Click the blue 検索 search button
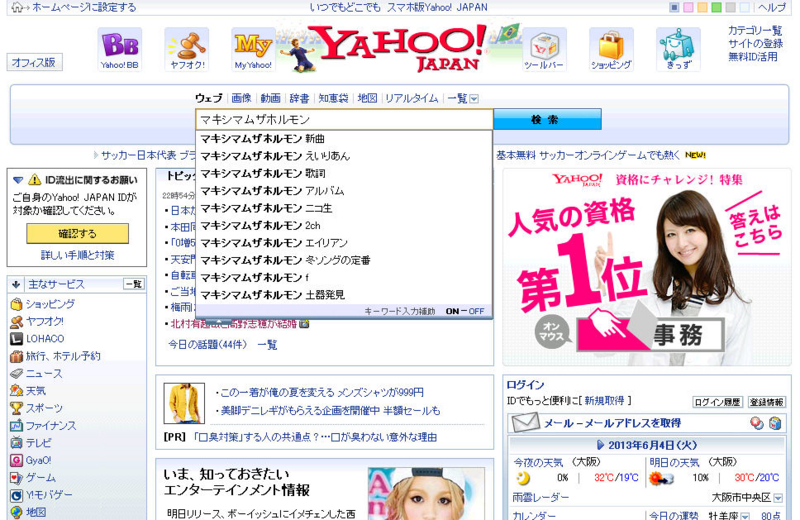800x520 pixels. [547, 119]
